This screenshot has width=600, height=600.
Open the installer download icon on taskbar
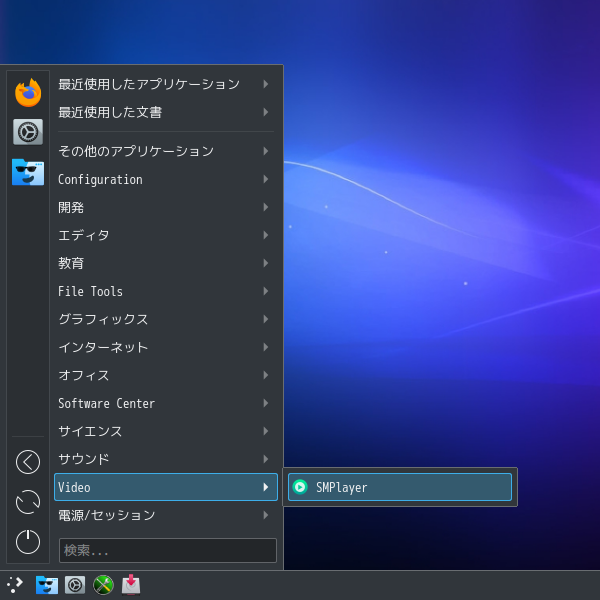[x=131, y=585]
